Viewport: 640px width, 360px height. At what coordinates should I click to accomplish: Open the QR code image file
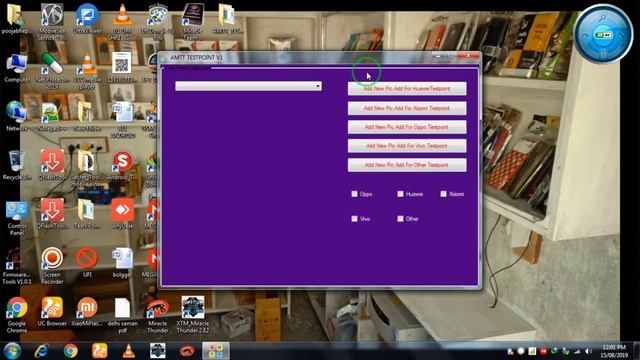(x=122, y=68)
